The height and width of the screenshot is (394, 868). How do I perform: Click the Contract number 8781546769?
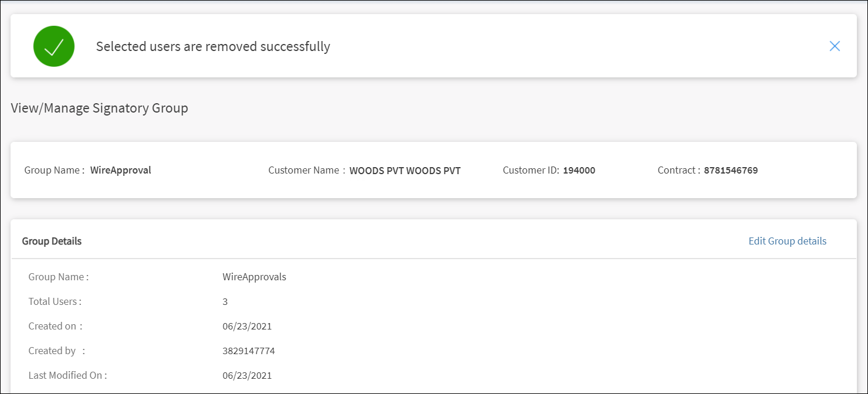pyautogui.click(x=731, y=171)
